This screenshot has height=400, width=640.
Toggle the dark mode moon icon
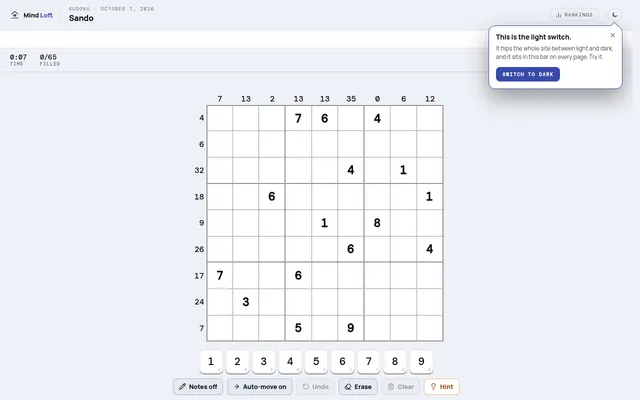coord(614,15)
